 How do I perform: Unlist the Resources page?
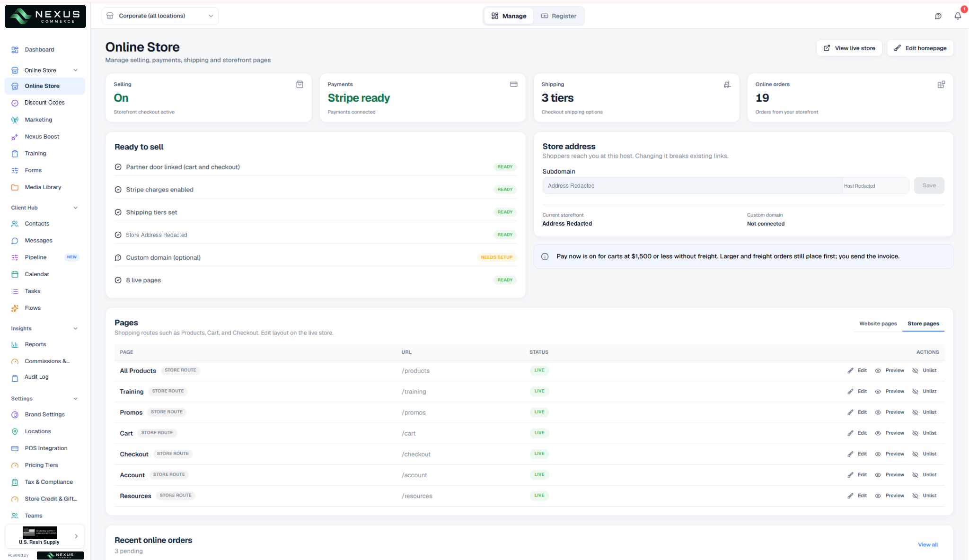925,496
